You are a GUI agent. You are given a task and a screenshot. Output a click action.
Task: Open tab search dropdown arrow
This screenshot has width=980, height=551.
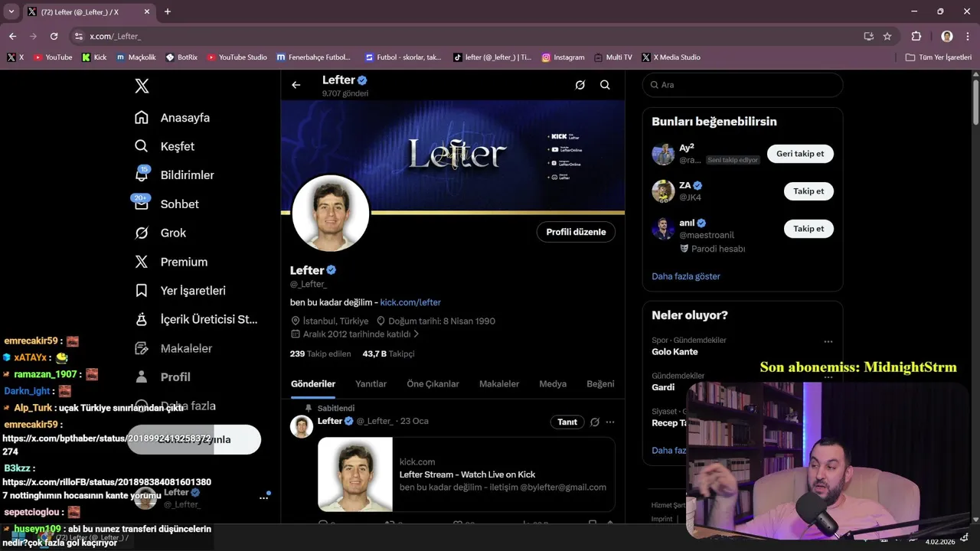tap(11, 11)
